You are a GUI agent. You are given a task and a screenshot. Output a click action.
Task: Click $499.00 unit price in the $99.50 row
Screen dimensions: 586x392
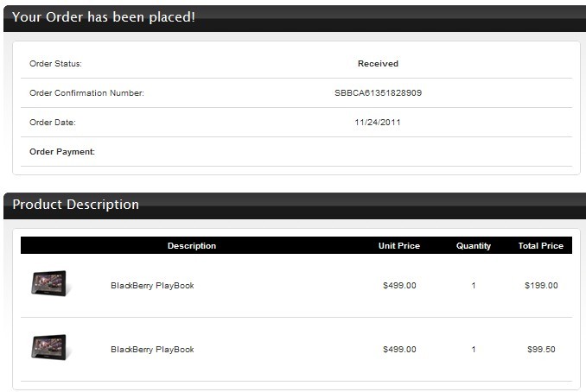[x=399, y=350]
